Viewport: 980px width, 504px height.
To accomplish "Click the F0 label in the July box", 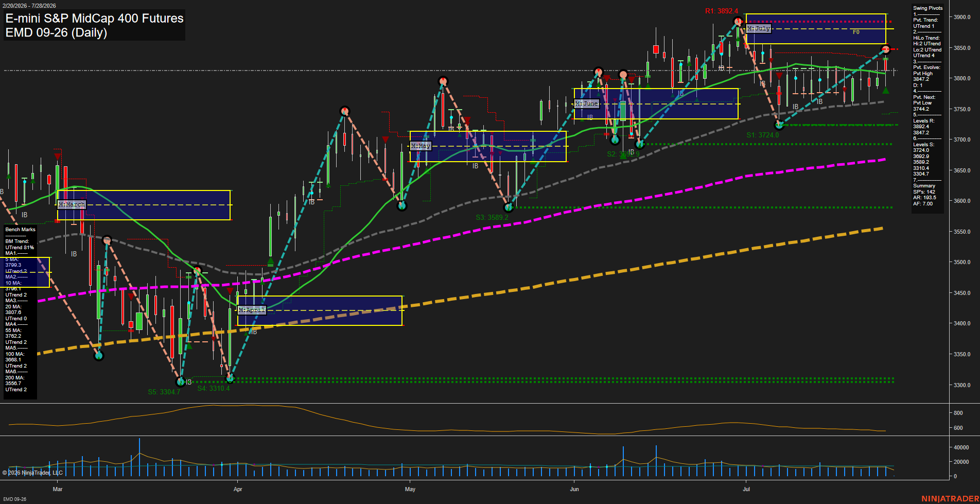I will (x=856, y=32).
